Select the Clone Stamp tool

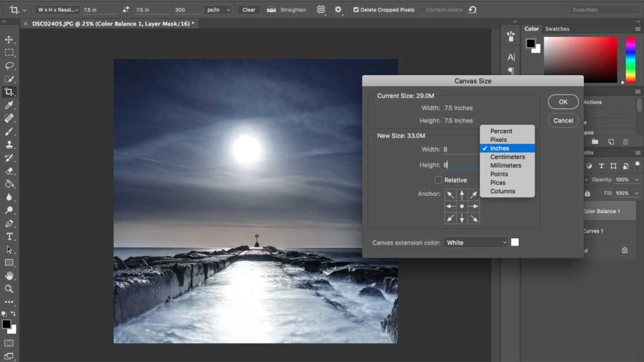9,145
